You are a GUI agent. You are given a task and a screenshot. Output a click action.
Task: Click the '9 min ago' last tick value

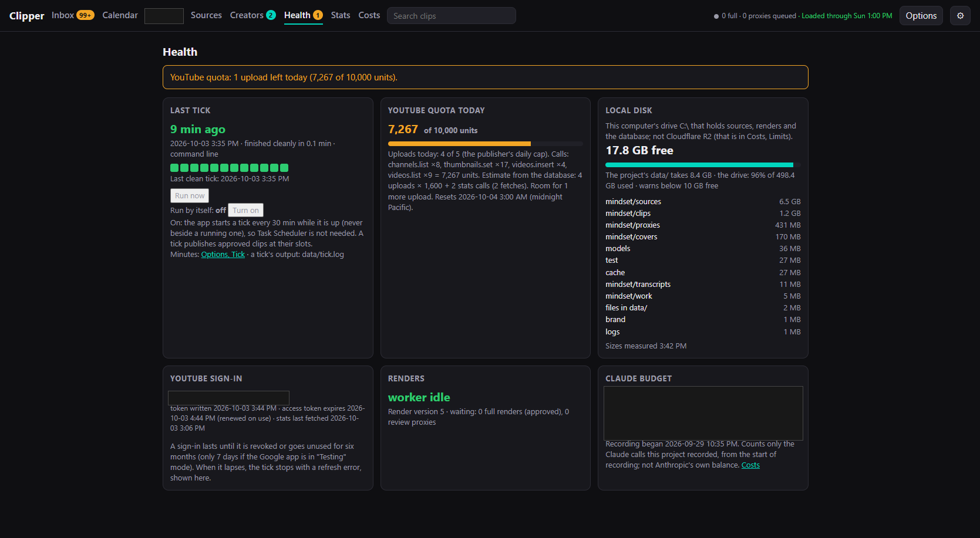point(198,129)
